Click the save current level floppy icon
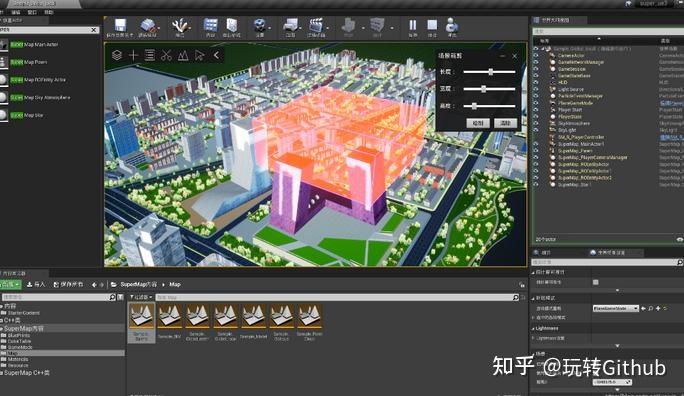The height and width of the screenshot is (396, 684). (x=120, y=26)
